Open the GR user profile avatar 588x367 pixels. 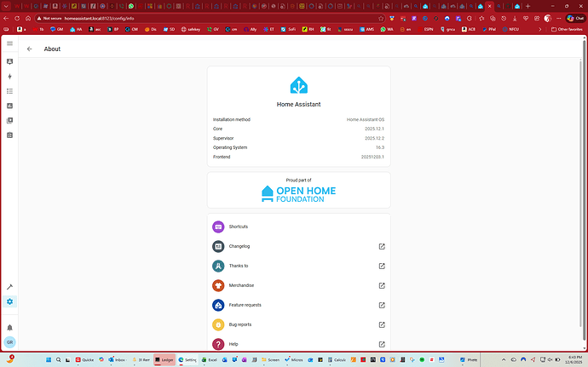coord(9,342)
